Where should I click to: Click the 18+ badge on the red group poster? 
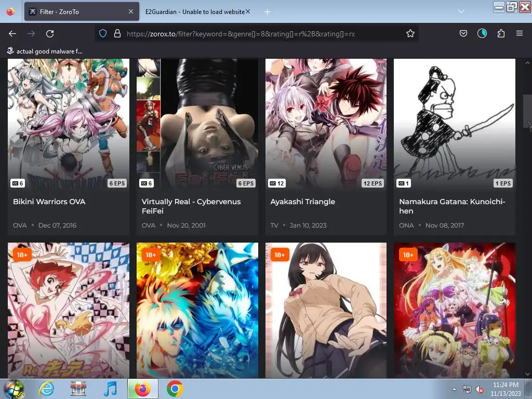(x=408, y=255)
